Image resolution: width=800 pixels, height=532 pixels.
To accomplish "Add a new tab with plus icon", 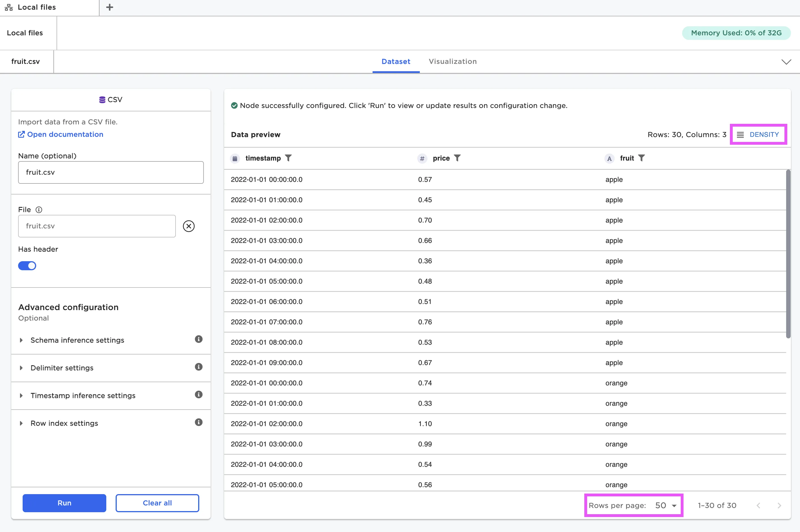I will (x=110, y=7).
